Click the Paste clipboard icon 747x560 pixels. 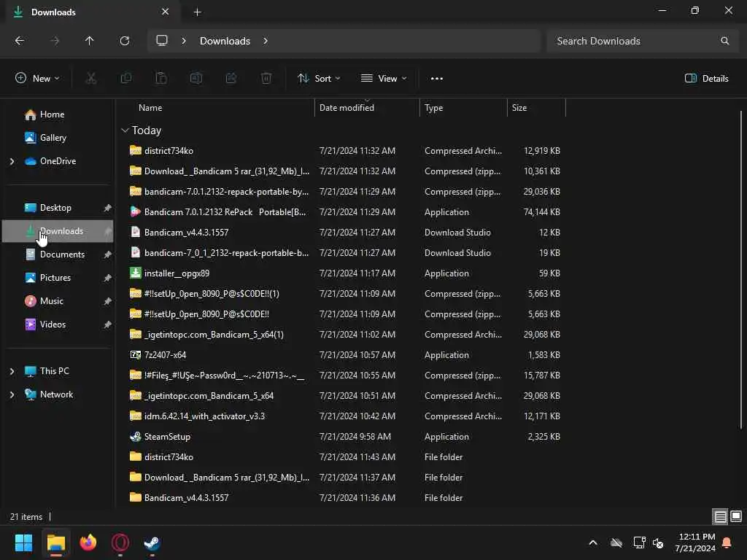[161, 79]
